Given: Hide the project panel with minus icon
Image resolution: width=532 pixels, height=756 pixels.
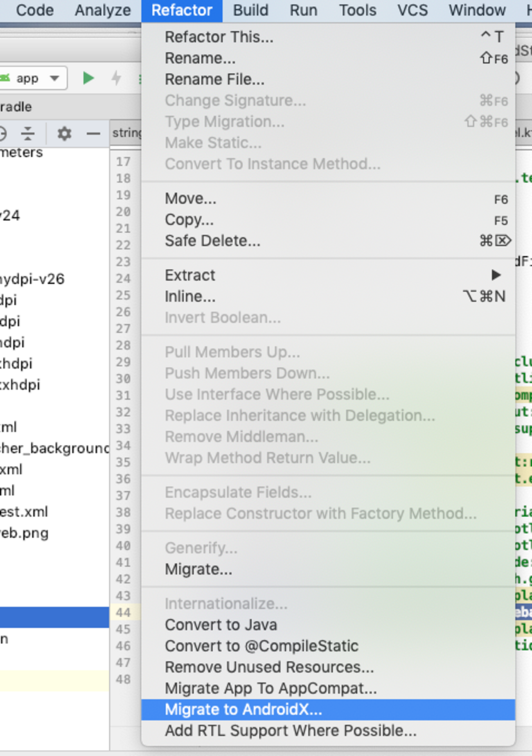Looking at the screenshot, I should tap(93, 133).
